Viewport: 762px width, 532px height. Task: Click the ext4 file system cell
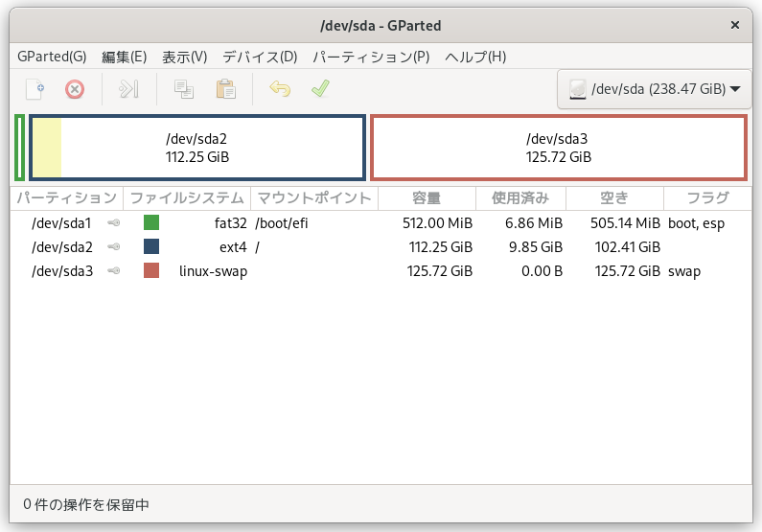coord(233,246)
